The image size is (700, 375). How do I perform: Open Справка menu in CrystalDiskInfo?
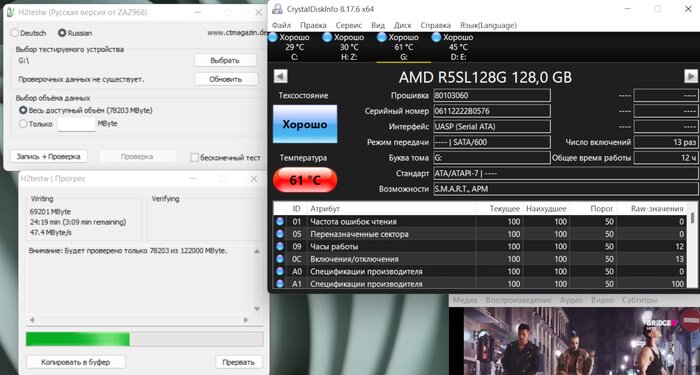pos(435,25)
